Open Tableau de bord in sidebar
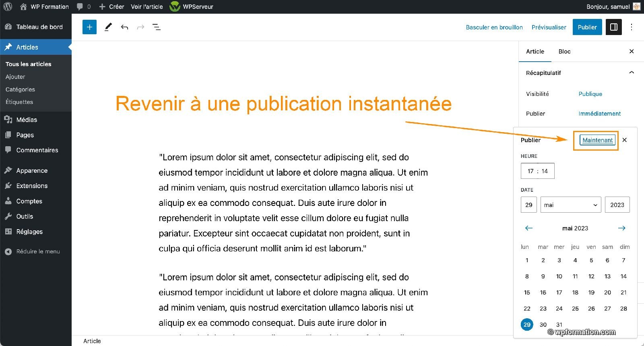This screenshot has width=644, height=346. coord(36,27)
